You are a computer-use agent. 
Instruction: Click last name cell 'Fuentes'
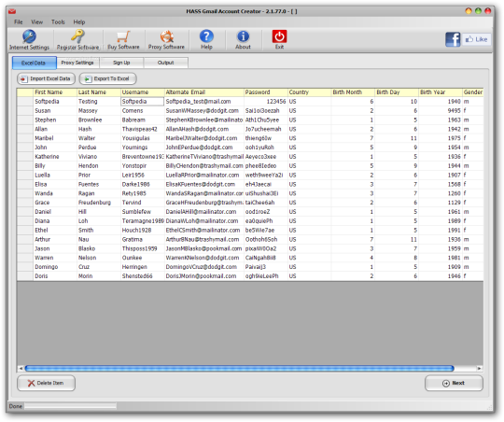click(x=99, y=184)
